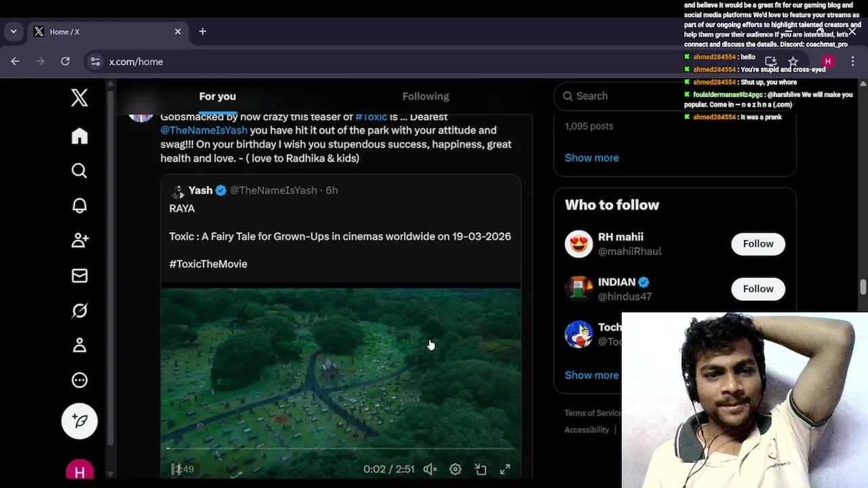Click the @mahiiRhaul handle
868x488 pixels.
coord(629,251)
